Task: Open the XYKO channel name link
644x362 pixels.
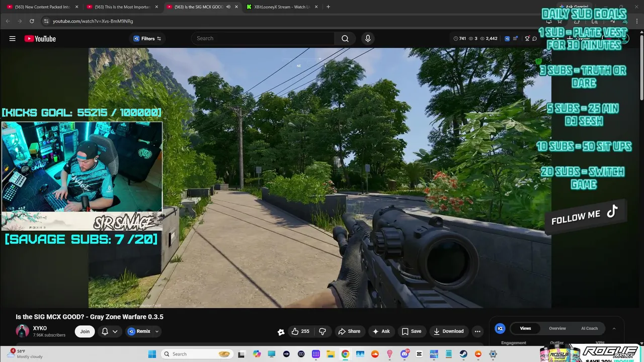Action: [40, 328]
